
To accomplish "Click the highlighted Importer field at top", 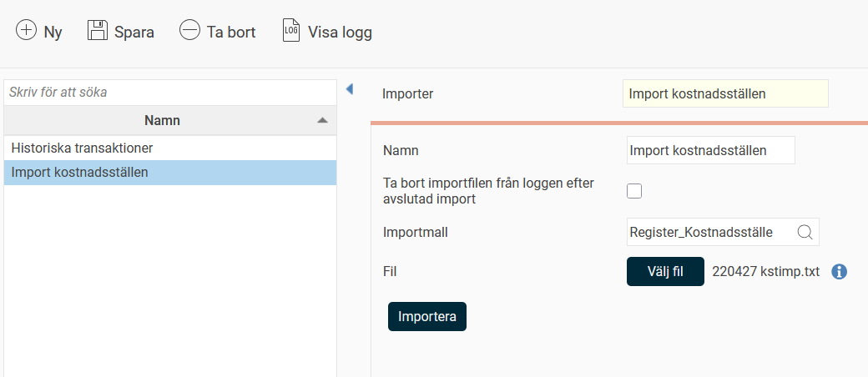I will 725,93.
